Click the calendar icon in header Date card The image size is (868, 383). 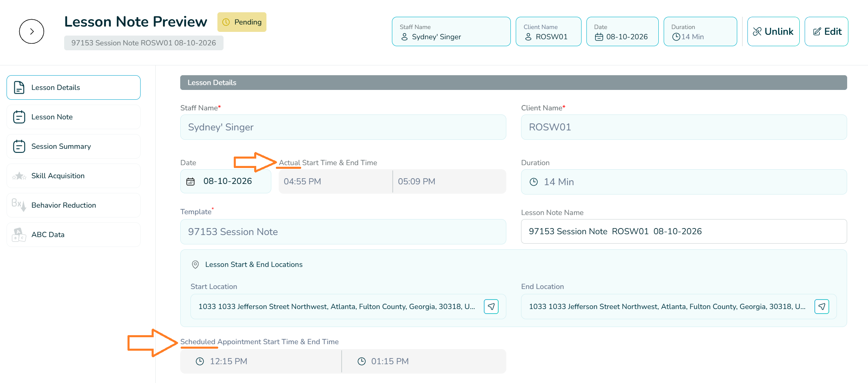(599, 37)
